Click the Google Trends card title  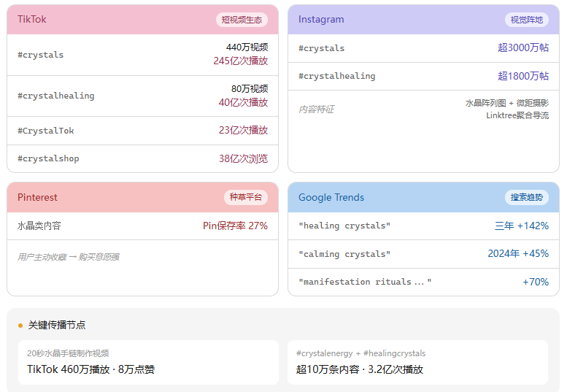[331, 197]
